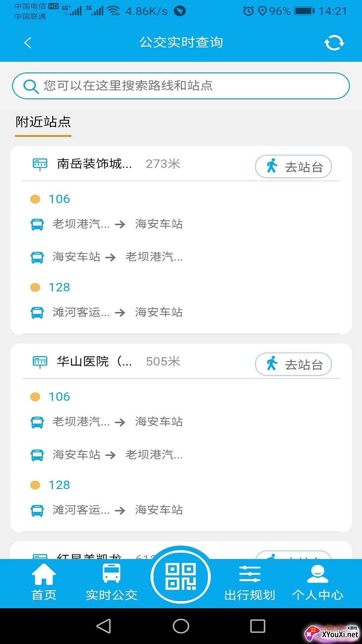Switch to 实时公交 tab
Image resolution: width=362 pixels, height=644 pixels.
click(x=112, y=582)
